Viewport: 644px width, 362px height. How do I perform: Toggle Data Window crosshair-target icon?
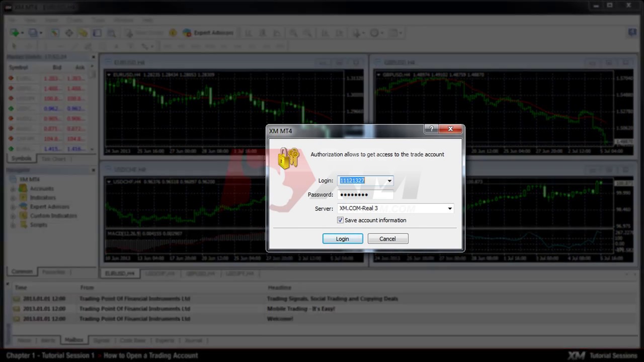(69, 33)
